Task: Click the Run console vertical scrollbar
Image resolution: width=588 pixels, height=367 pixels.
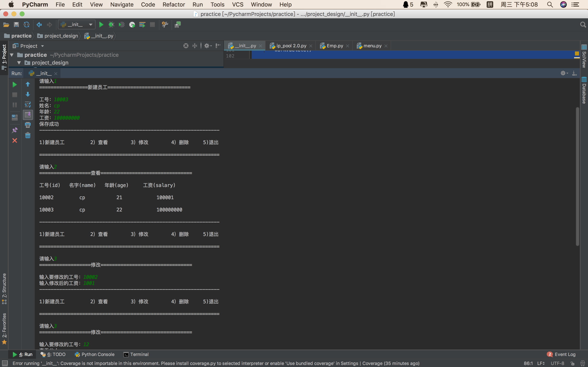Action: 577,177
